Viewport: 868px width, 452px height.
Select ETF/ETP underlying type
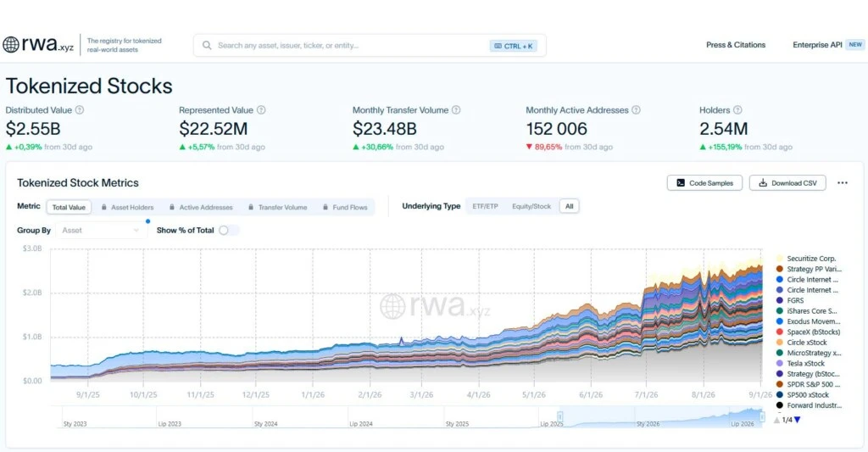pyautogui.click(x=485, y=206)
